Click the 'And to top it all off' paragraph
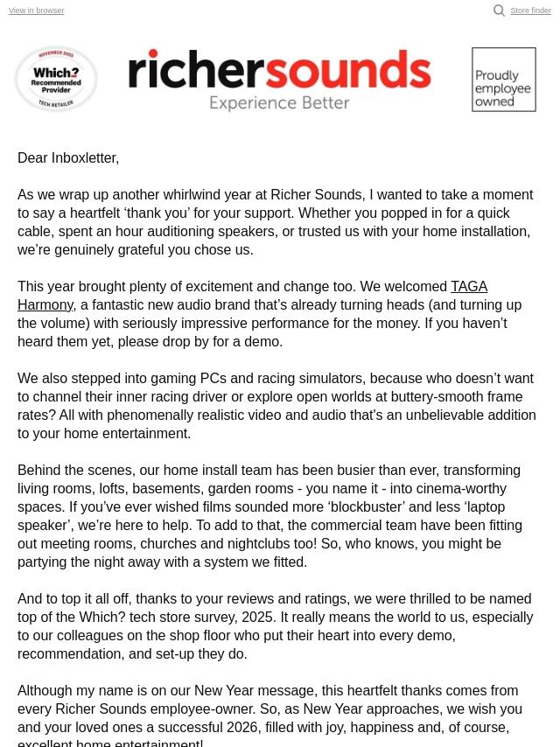 click(275, 626)
